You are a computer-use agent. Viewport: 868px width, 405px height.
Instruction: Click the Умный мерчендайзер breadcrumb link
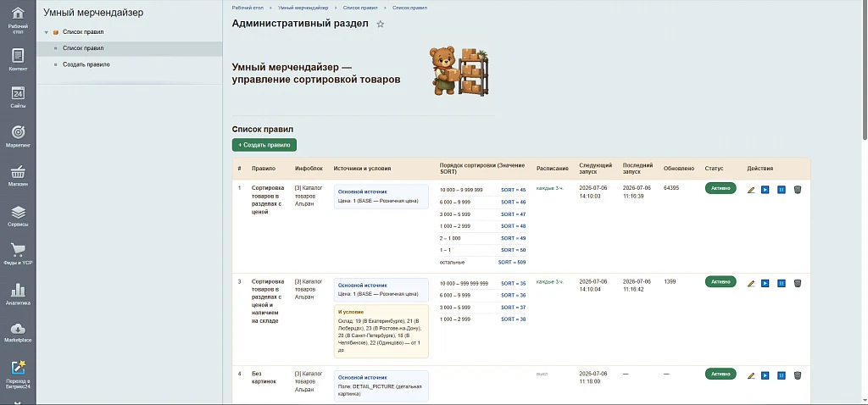[303, 8]
